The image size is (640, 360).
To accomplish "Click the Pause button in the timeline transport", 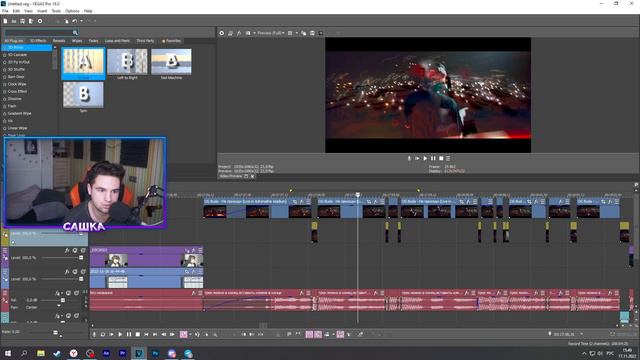I will pyautogui.click(x=129, y=334).
